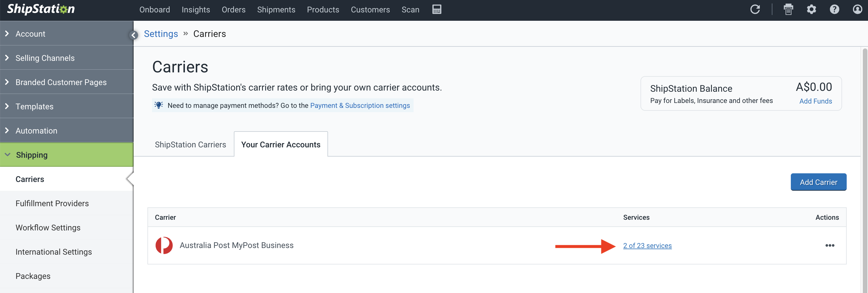
Task: Open the Products menu
Action: pos(323,10)
